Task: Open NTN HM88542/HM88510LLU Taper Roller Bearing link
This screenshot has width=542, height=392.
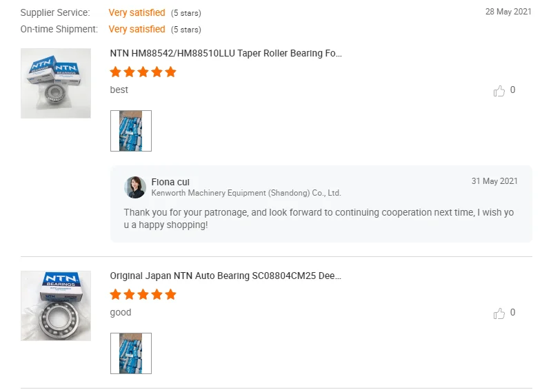Action: pos(225,54)
